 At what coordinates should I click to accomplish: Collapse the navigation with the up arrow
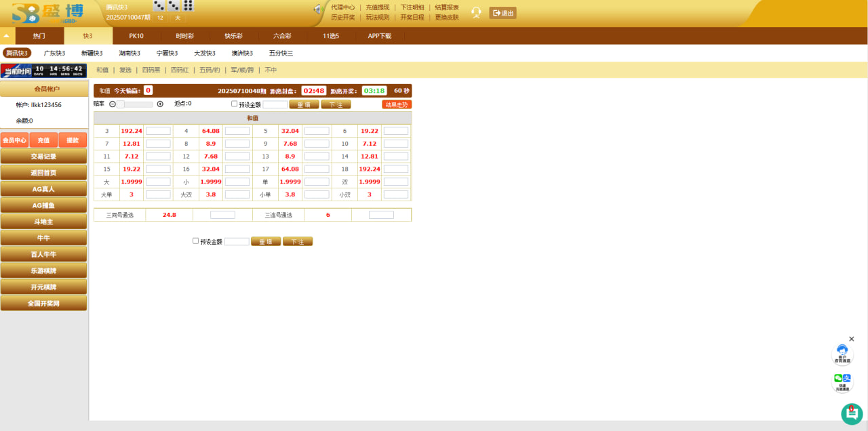(7, 36)
